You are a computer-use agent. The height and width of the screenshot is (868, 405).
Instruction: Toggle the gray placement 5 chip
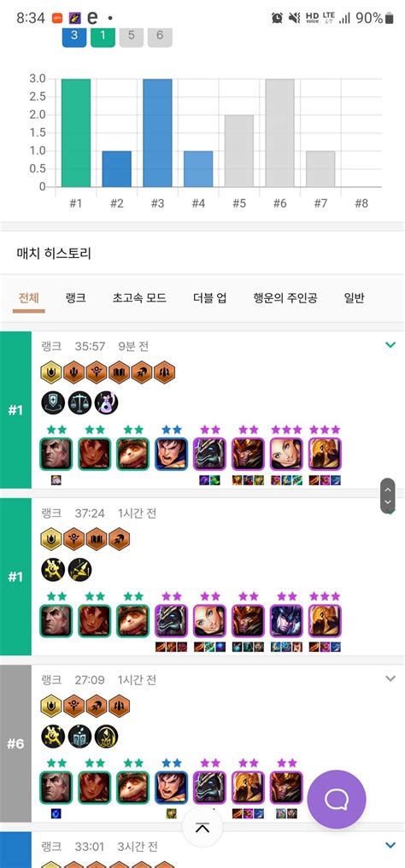(x=131, y=35)
